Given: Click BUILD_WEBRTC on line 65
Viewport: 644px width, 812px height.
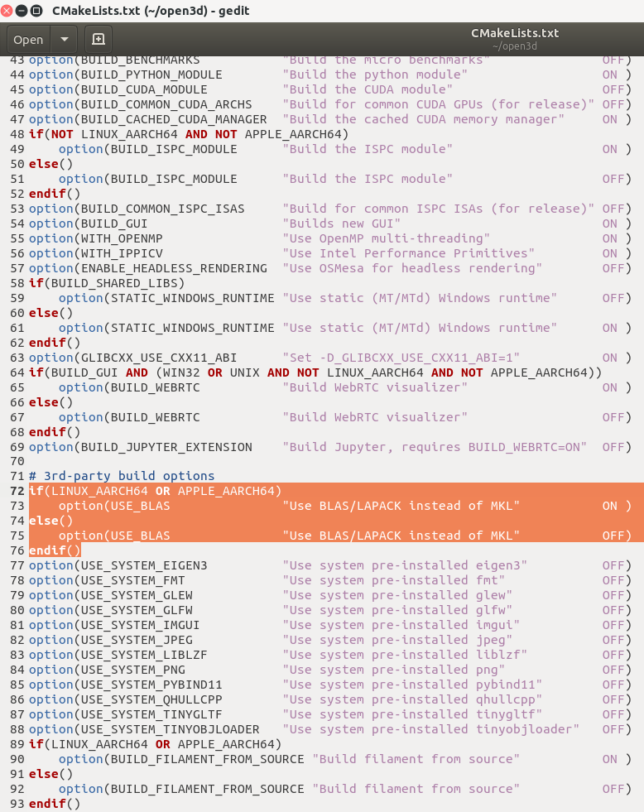Looking at the screenshot, I should point(156,388).
